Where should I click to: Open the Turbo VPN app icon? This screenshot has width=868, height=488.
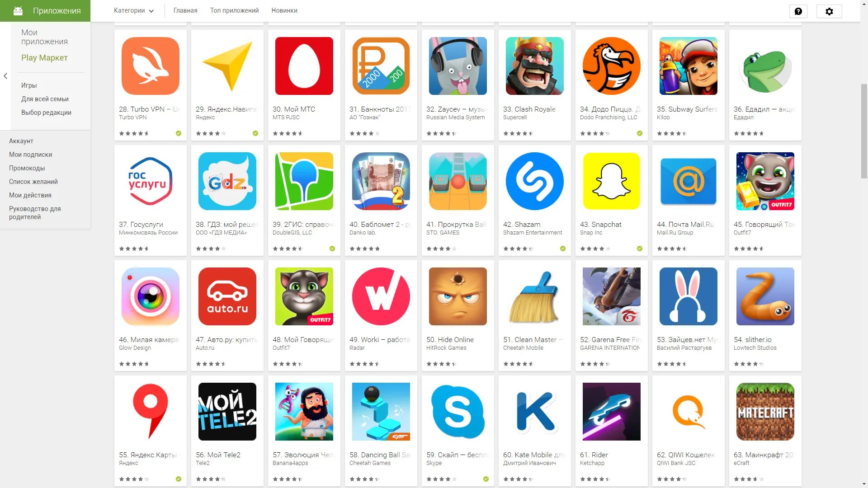click(151, 66)
